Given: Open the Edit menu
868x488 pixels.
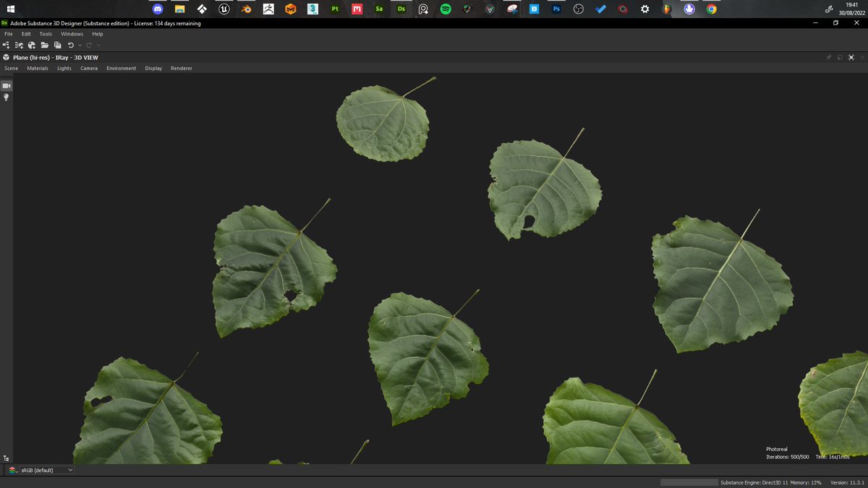Looking at the screenshot, I should [x=26, y=34].
